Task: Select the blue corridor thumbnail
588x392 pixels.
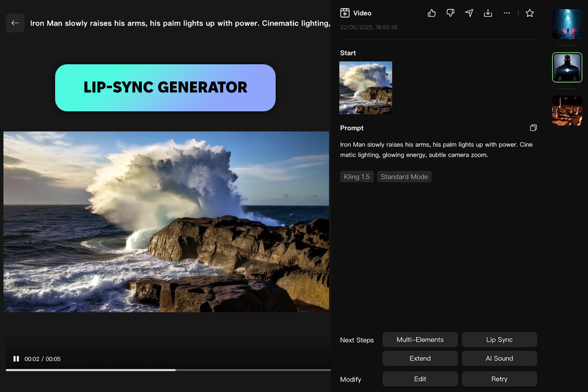Action: [567, 24]
